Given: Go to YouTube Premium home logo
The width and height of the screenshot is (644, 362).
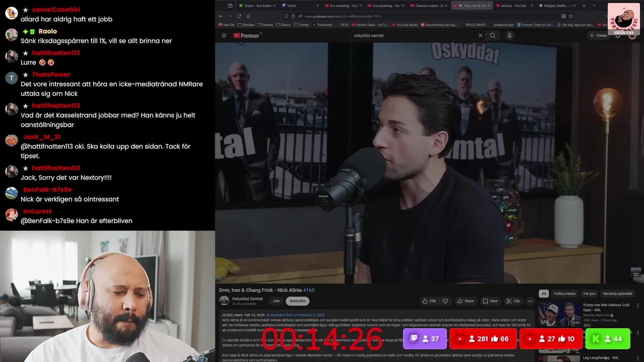Looking at the screenshot, I should 246,36.
